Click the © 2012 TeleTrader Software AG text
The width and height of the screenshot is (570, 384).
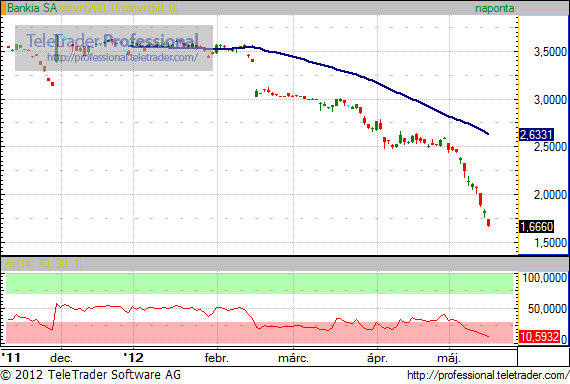(91, 375)
